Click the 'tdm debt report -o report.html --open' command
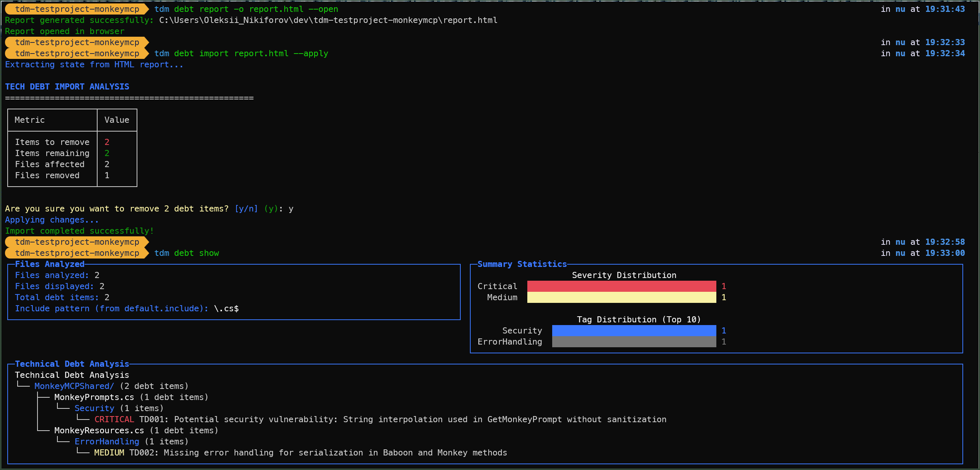This screenshot has width=980, height=470. coord(246,9)
